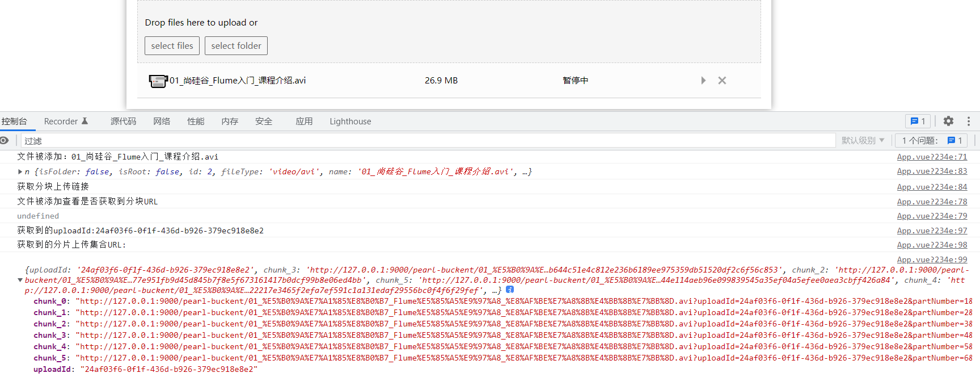This screenshot has width=980, height=377.
Task: Click the chunk_2 URL entry
Action: pos(502,324)
